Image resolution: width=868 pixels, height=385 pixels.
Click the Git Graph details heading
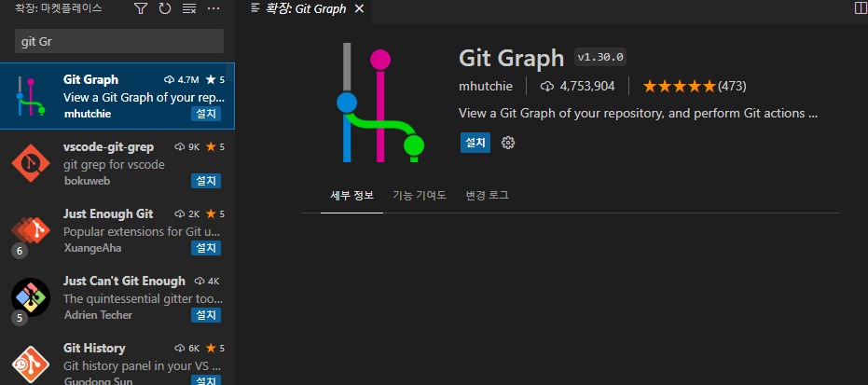coord(512,58)
